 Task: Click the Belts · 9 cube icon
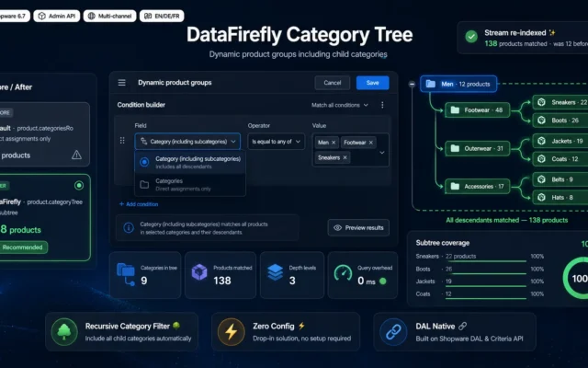click(541, 179)
